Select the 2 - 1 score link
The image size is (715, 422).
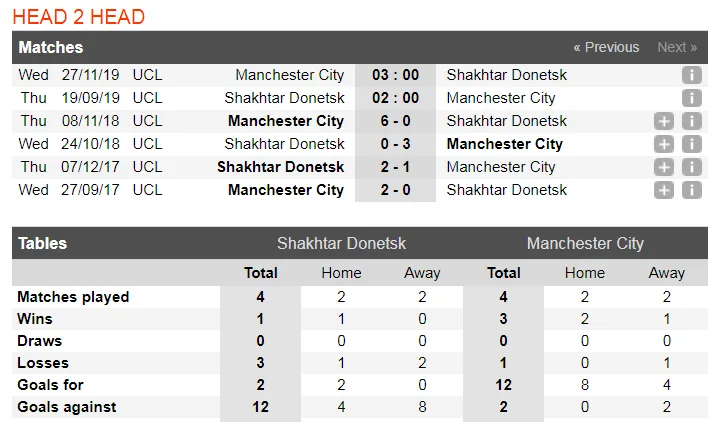395,167
